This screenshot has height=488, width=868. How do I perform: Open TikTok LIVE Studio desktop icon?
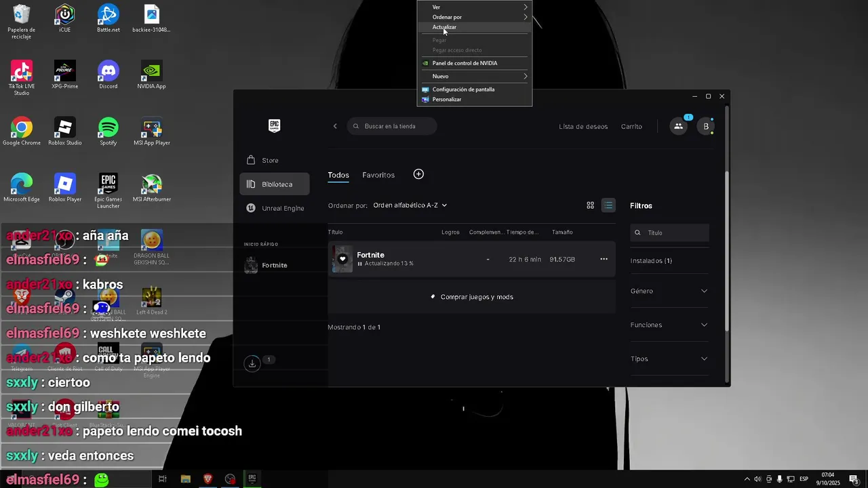click(x=22, y=77)
